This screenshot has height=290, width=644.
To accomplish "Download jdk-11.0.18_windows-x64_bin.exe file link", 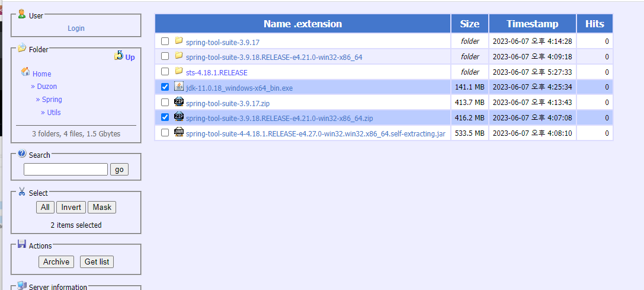I will (x=239, y=88).
